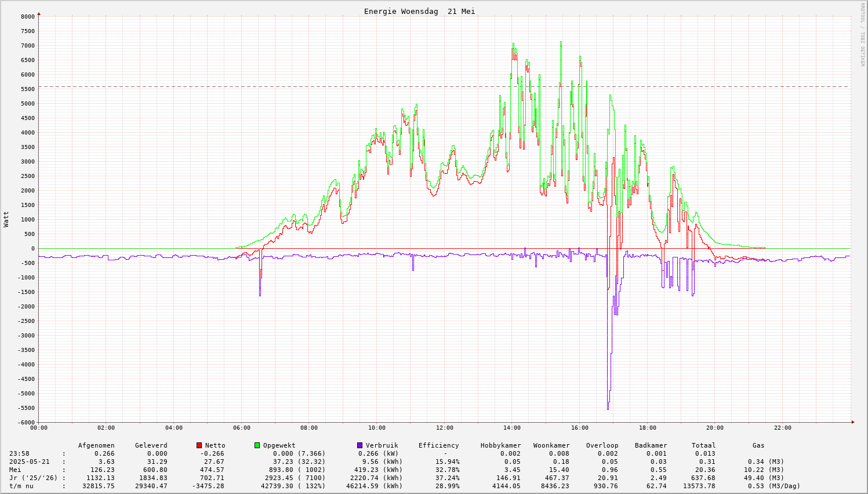This screenshot has height=494, width=868.
Task: Select the Mei row label
Action: point(15,470)
